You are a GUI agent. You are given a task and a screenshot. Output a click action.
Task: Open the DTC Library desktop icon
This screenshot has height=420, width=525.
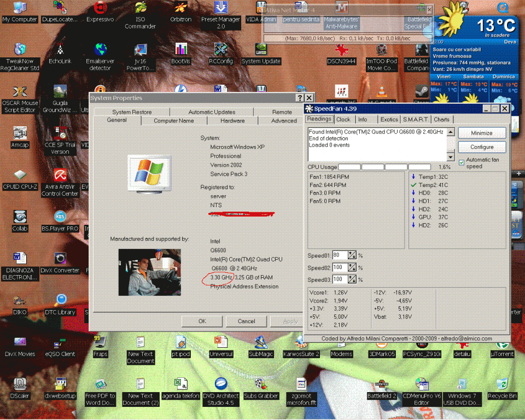click(x=60, y=305)
